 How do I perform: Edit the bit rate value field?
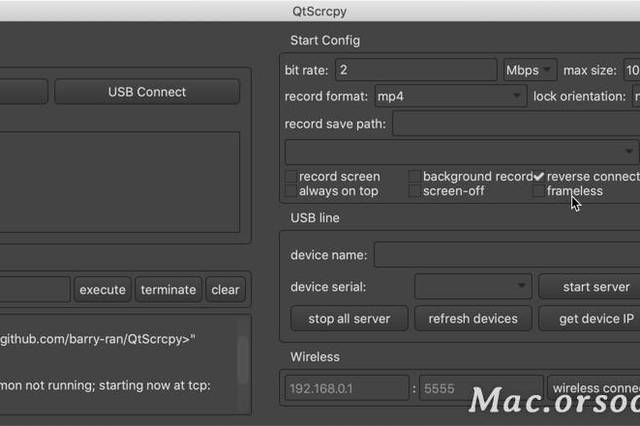pyautogui.click(x=416, y=70)
